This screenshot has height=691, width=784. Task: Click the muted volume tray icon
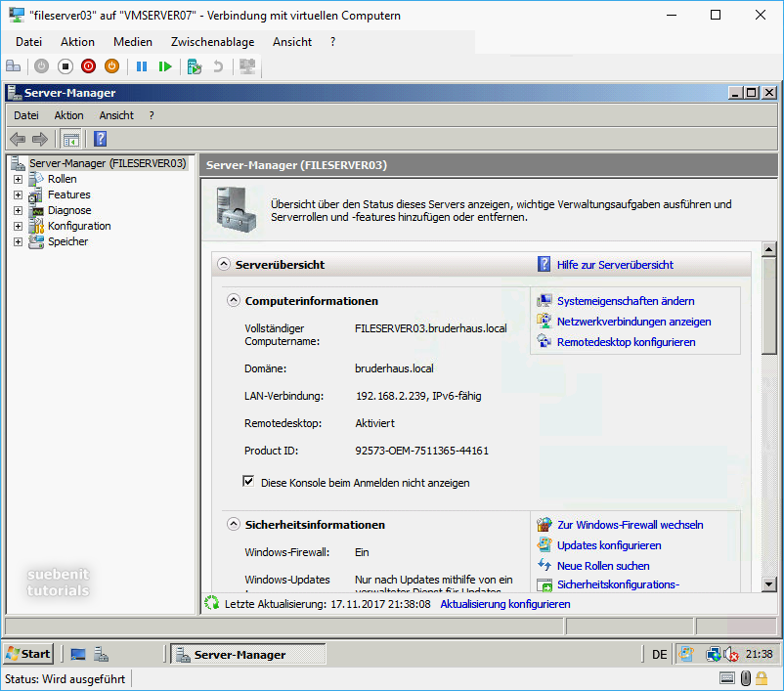pos(731,654)
